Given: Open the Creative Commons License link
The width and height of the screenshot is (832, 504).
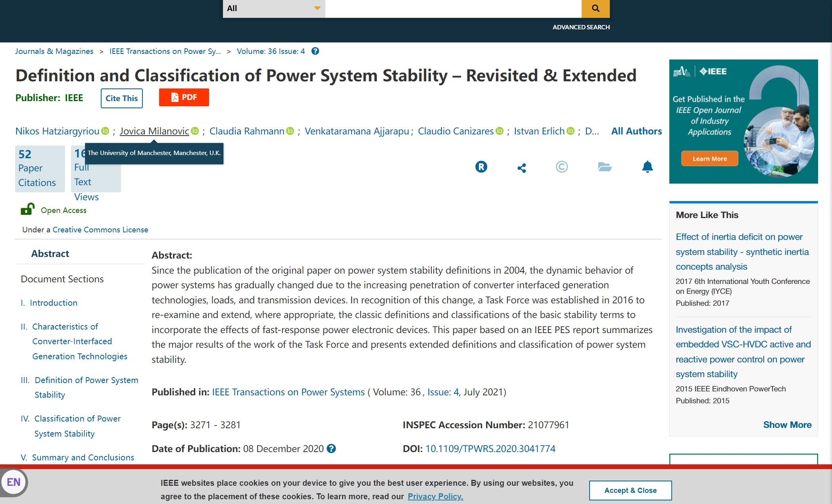Looking at the screenshot, I should coord(100,230).
